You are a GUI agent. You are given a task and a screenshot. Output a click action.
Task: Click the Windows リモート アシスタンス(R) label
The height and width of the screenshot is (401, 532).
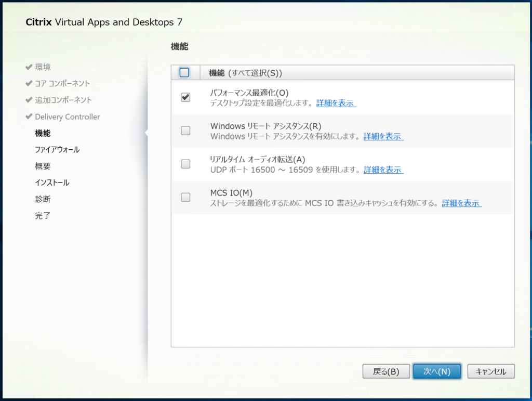coord(265,126)
